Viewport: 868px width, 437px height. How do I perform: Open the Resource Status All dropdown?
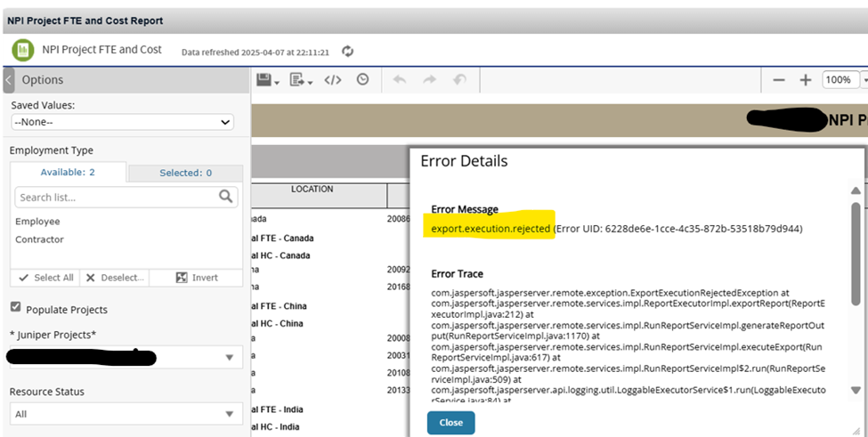126,414
